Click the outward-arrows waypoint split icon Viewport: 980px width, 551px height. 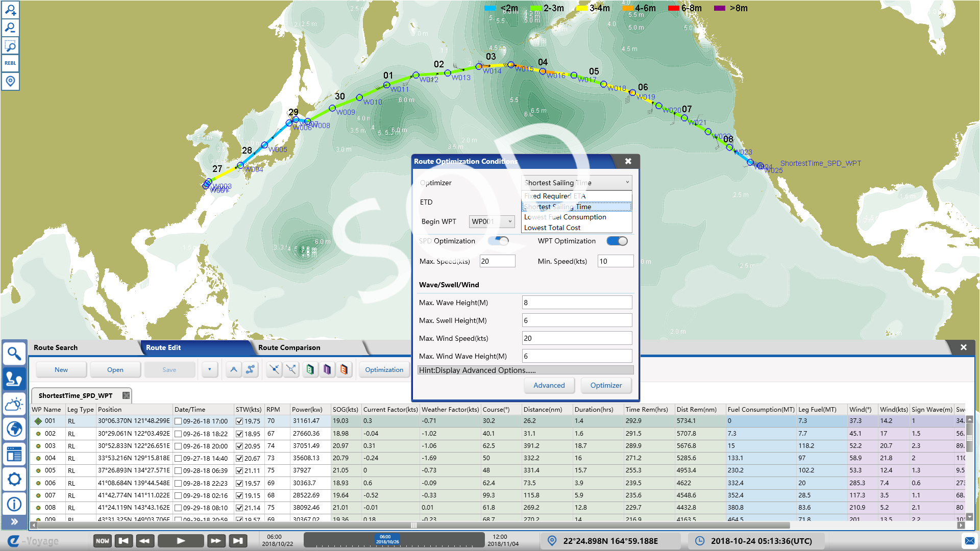291,369
